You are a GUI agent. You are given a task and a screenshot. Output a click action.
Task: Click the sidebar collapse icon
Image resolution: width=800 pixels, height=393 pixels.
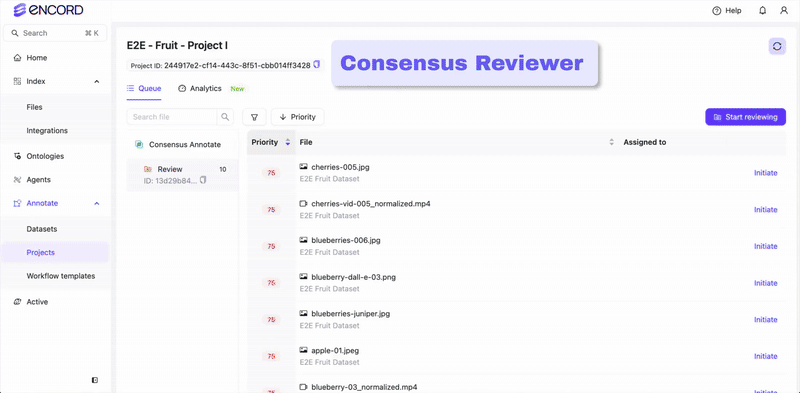point(95,380)
